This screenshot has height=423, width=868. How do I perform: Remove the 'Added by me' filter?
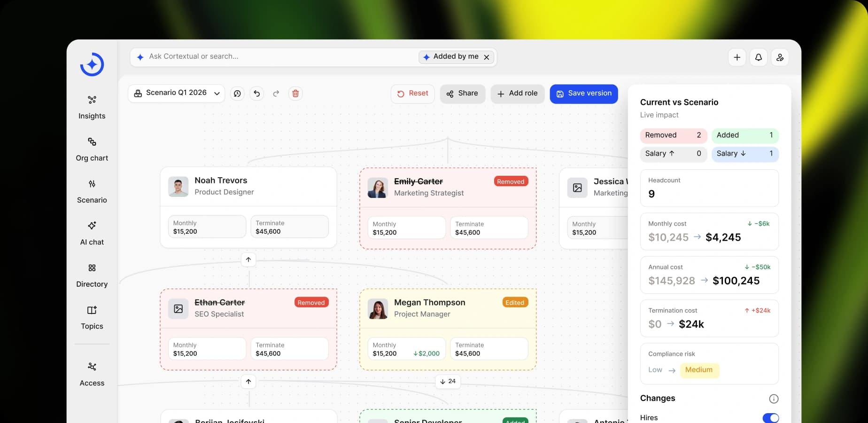(487, 57)
